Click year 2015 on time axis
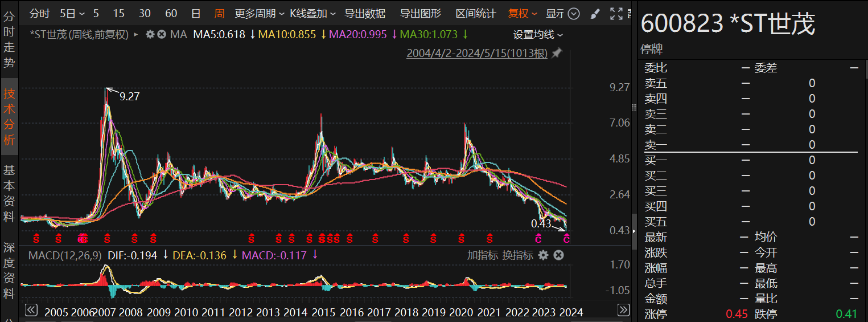This screenshot has width=868, height=322. [x=323, y=312]
